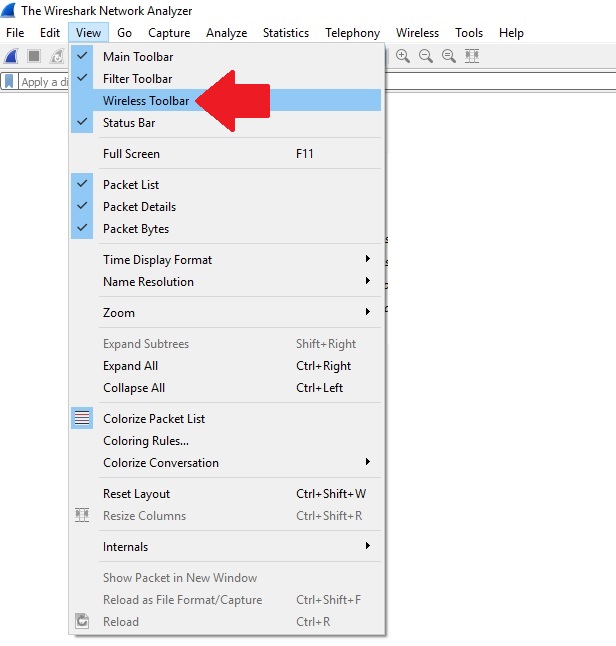
Task: Click the start capture shark fin icon
Action: point(12,56)
